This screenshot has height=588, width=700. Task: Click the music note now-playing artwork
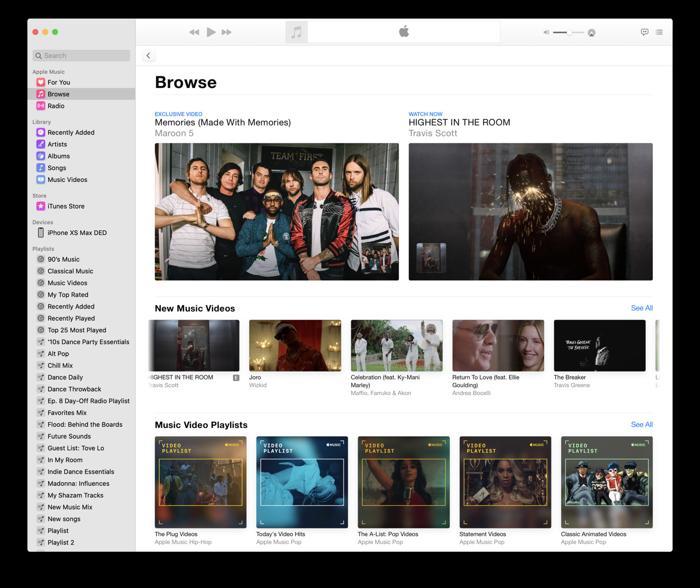tap(296, 32)
